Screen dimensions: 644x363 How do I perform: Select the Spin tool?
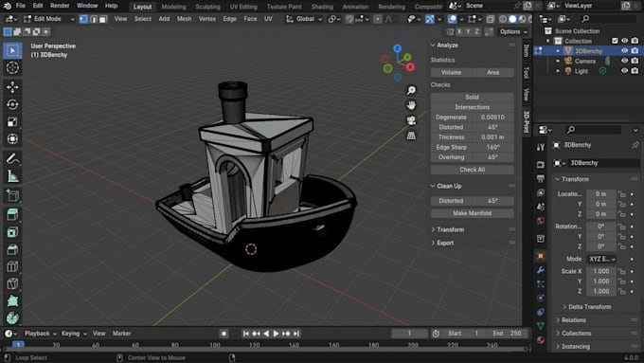tap(12, 318)
